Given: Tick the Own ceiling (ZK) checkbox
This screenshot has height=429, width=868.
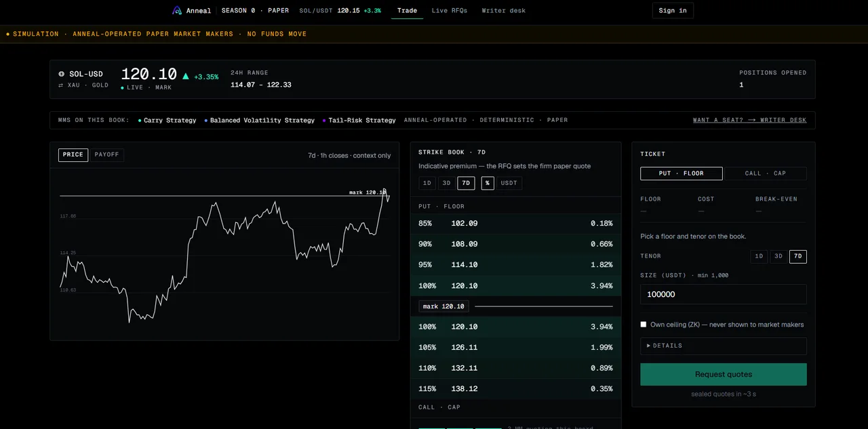Looking at the screenshot, I should click(x=644, y=325).
